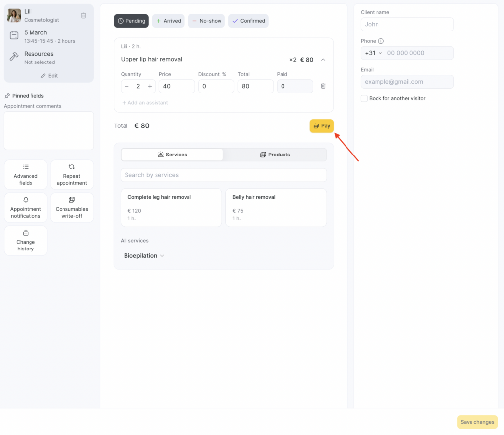The width and height of the screenshot is (504, 435).
Task: Check Book for another visitor
Action: tap(364, 98)
